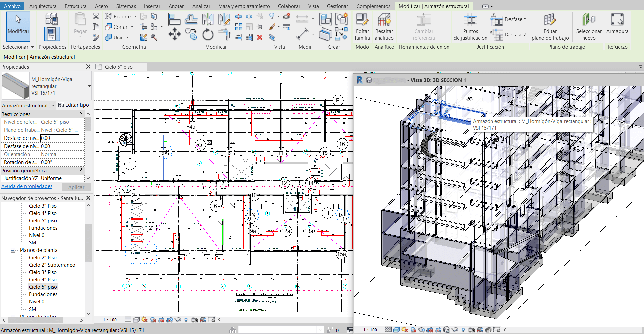644x334 pixels.
Task: Toggle Temporary Hide/Isolate glasses in 3D view bar
Action: [x=455, y=330]
